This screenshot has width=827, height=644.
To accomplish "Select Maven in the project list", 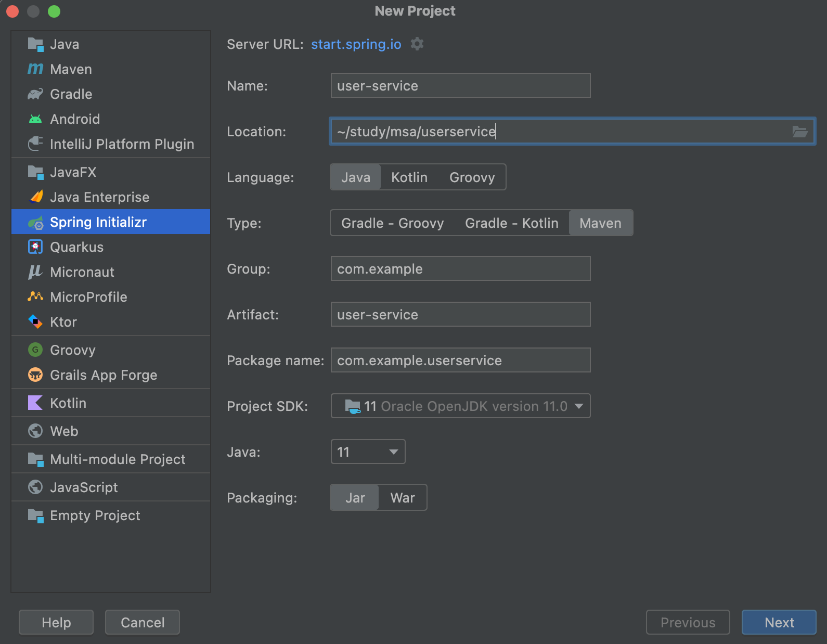I will (x=111, y=69).
